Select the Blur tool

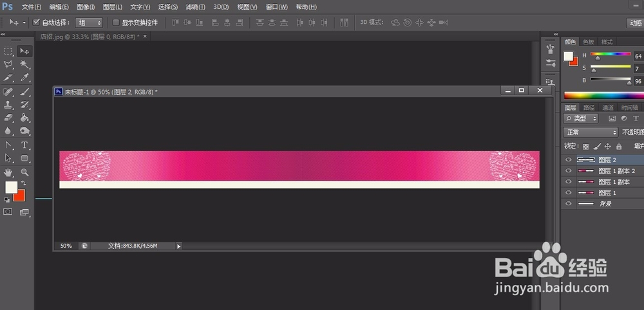8,131
